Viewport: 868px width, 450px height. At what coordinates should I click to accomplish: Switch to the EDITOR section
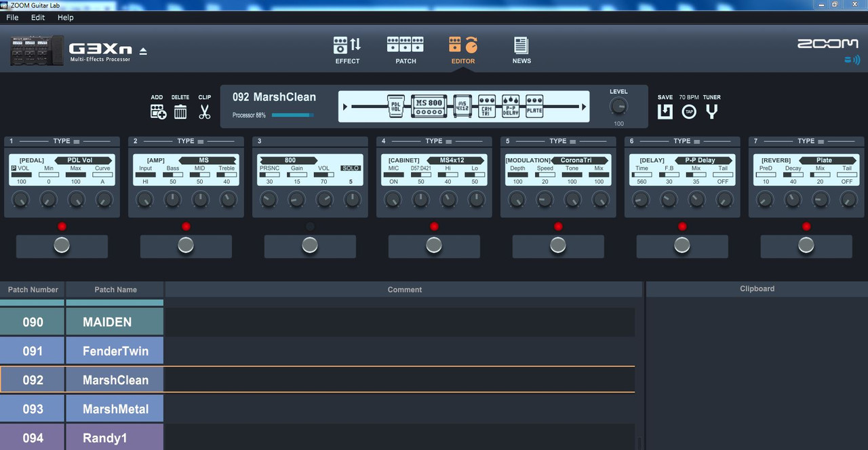[x=463, y=51]
